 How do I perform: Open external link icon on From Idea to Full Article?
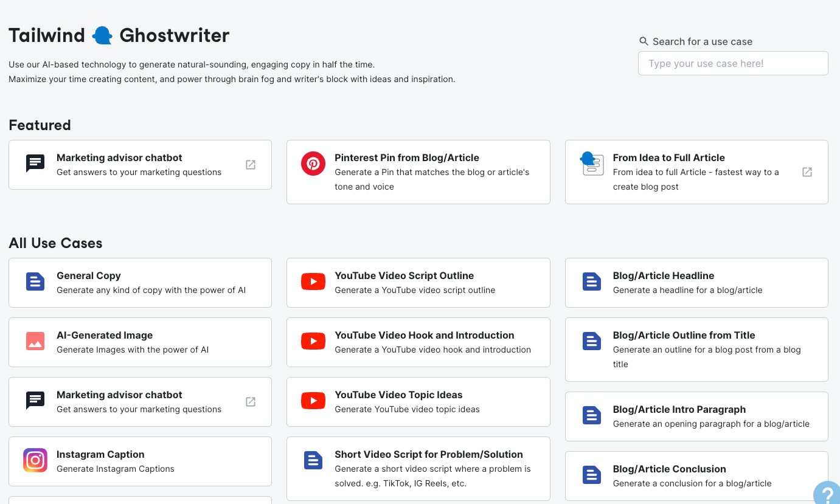pos(807,172)
